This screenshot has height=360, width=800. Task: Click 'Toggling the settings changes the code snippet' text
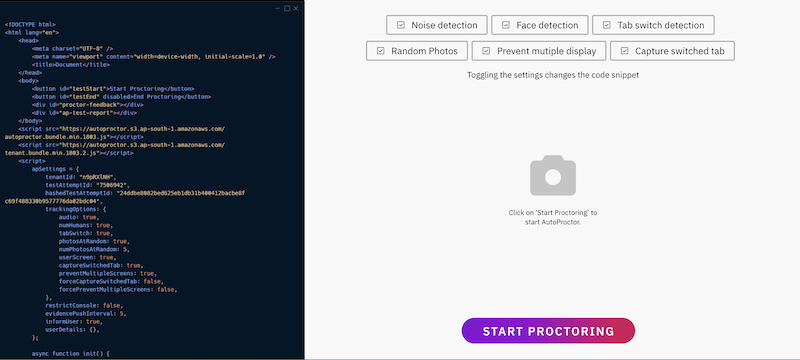click(553, 75)
